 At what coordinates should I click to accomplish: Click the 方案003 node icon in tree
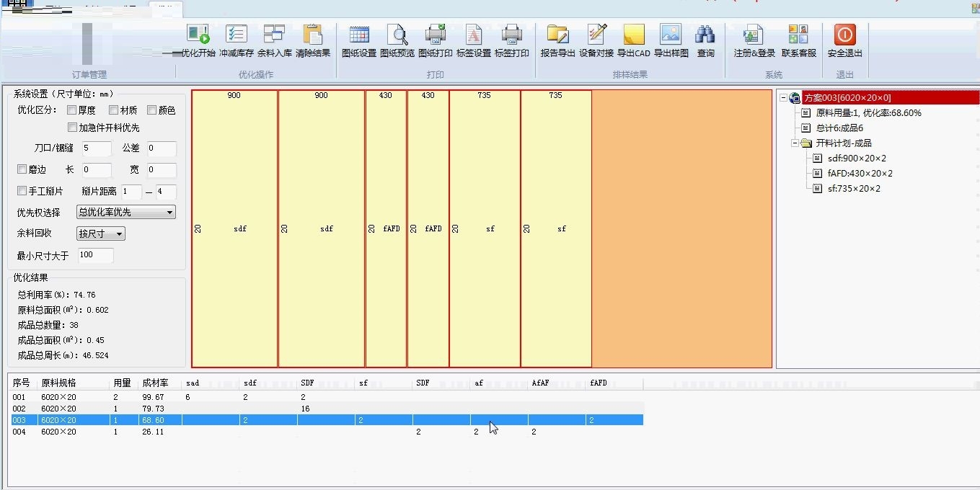[795, 97]
